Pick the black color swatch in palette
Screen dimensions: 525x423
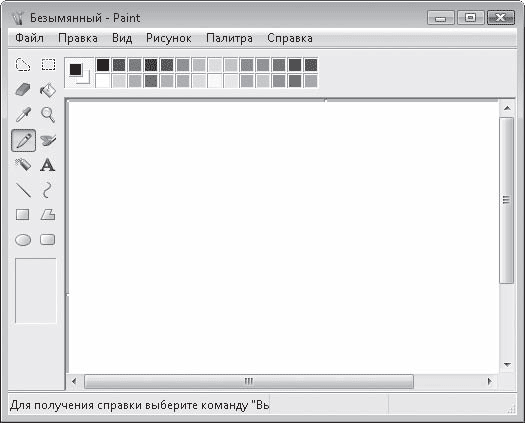(103, 65)
